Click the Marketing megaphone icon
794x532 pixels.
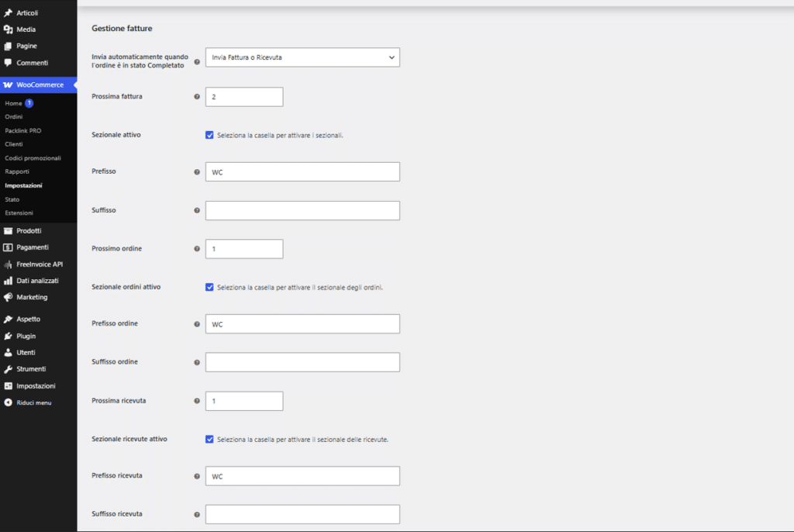(x=8, y=298)
